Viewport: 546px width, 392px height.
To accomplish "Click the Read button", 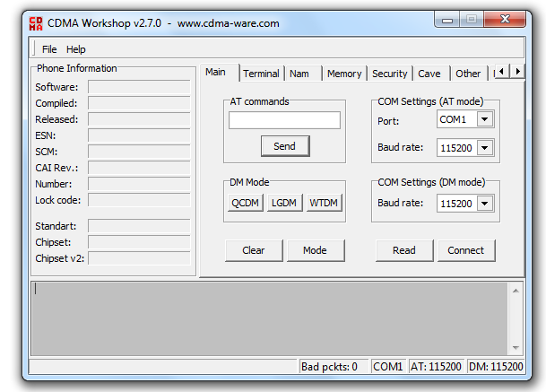I will tap(404, 250).
